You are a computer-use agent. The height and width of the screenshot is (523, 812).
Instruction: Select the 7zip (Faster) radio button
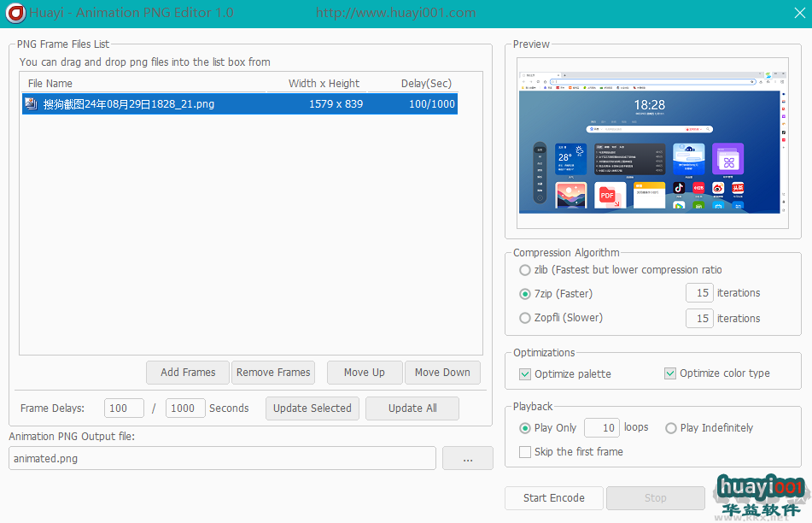(x=524, y=294)
